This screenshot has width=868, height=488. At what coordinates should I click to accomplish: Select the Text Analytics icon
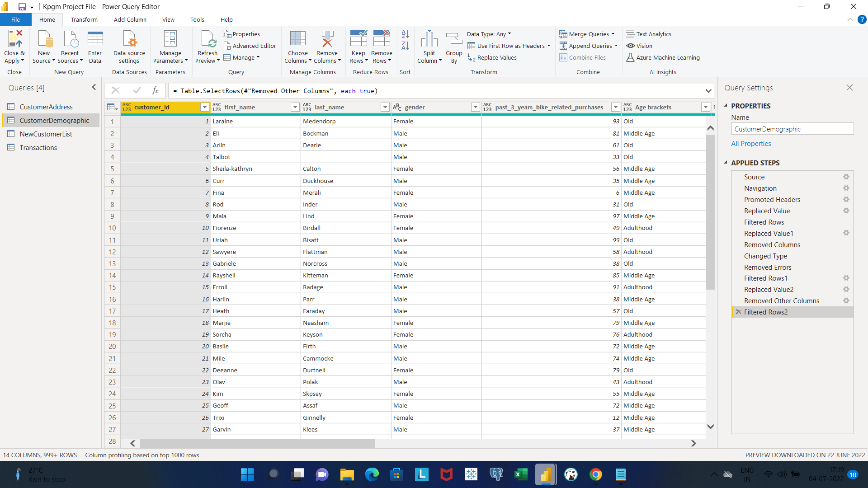[630, 34]
